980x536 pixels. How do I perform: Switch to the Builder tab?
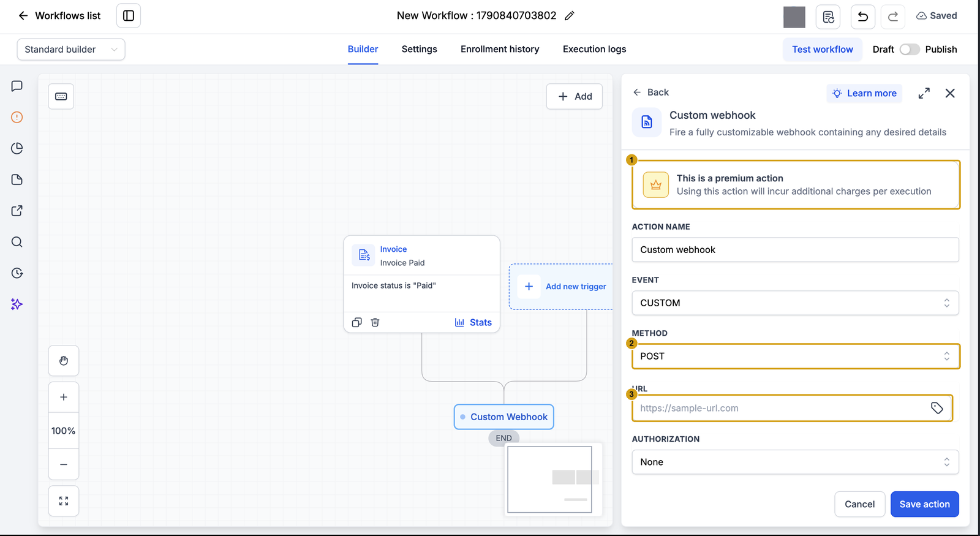coord(363,50)
